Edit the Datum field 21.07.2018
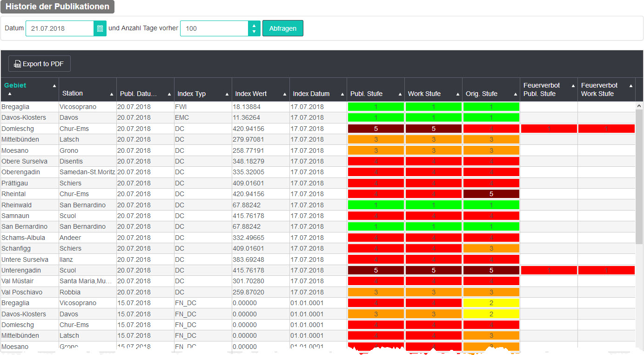Screen dimensions: 644x355 [x=60, y=28]
